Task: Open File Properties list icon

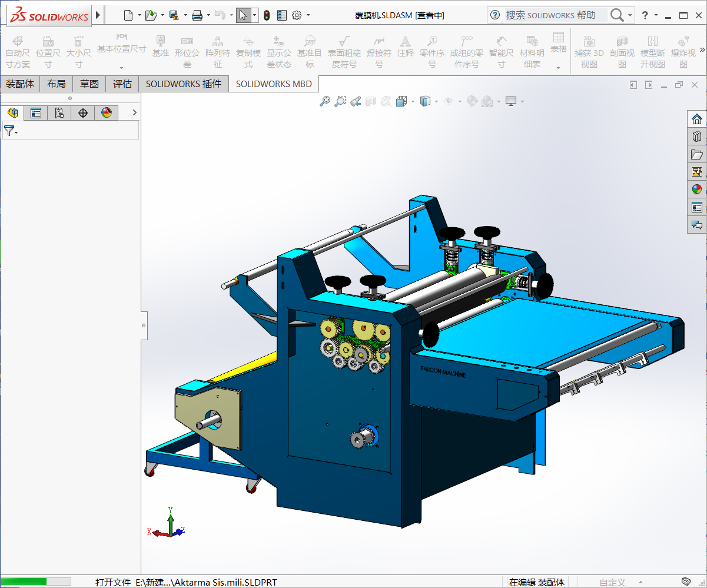Action: (282, 15)
